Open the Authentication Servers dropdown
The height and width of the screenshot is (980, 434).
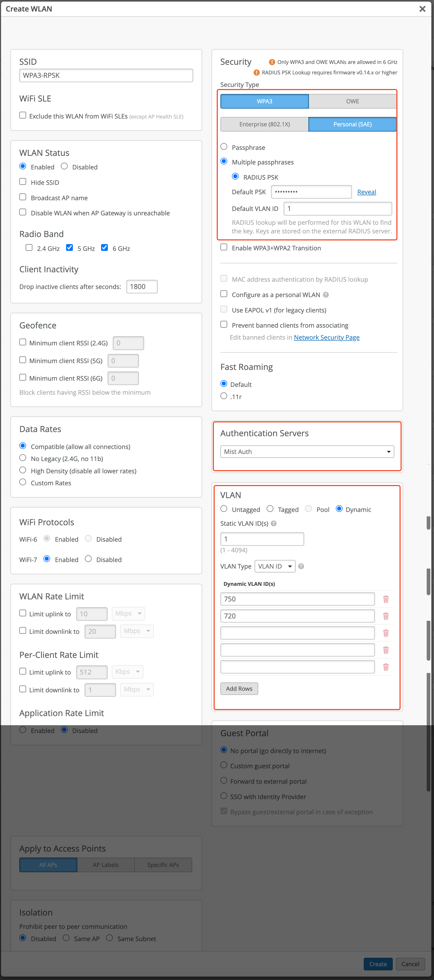(307, 452)
